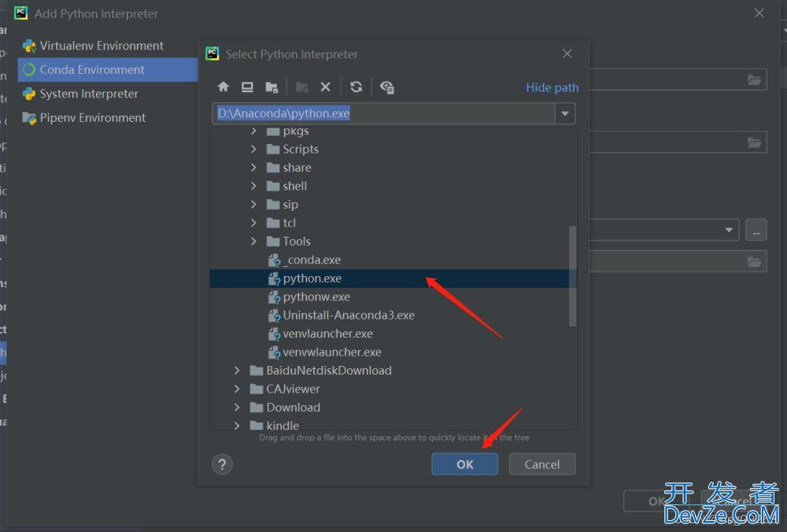Click Hide path link

552,87
